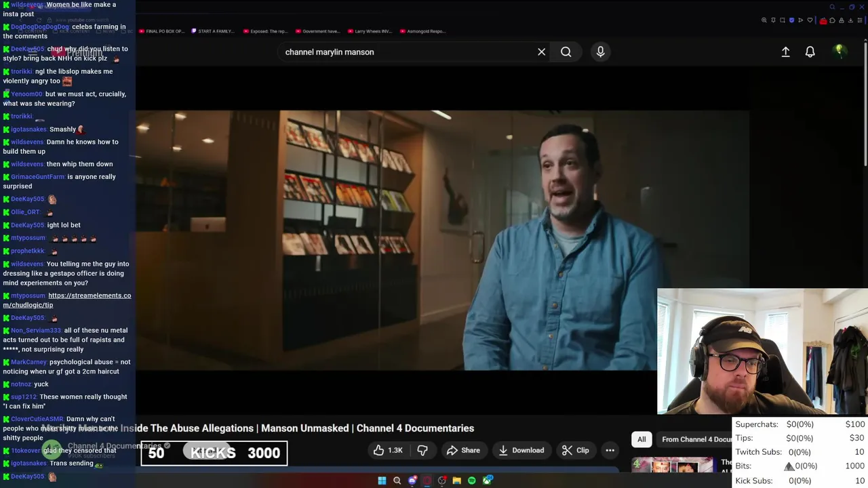Clear the YouTube search box text
Viewport: 868px width, 488px height.
pos(541,52)
